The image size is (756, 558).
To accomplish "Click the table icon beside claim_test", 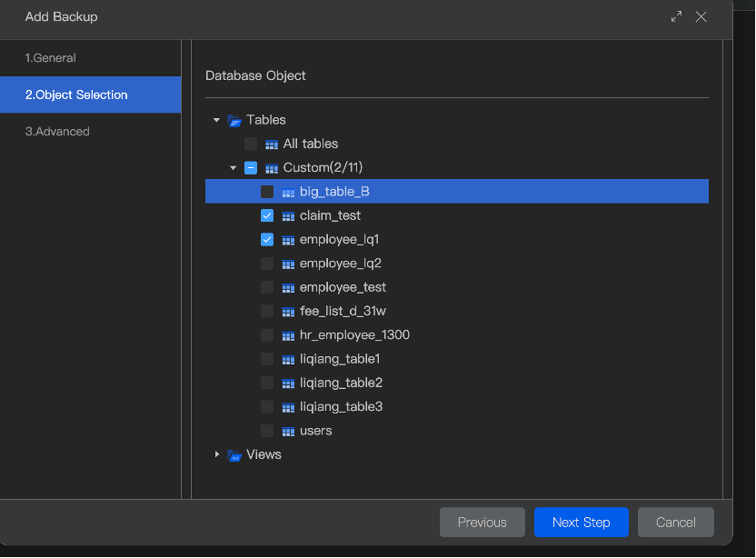I will point(288,216).
